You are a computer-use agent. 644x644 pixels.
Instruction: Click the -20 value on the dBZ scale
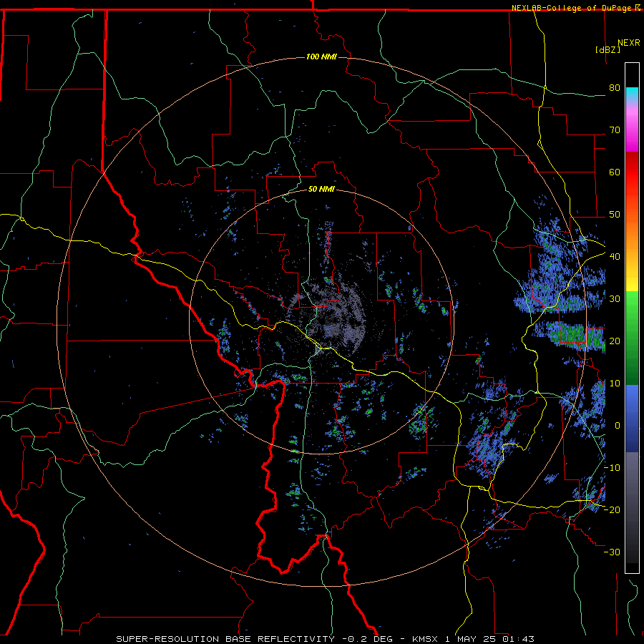[x=612, y=509]
